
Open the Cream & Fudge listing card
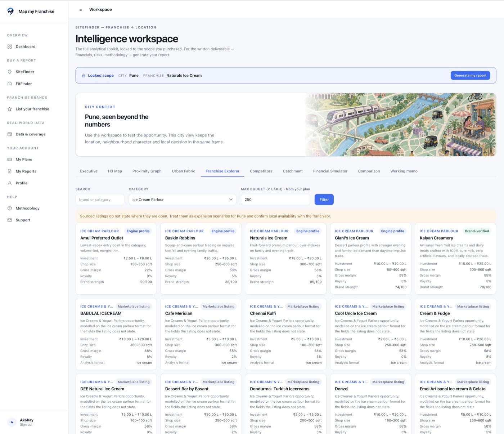pos(455,334)
